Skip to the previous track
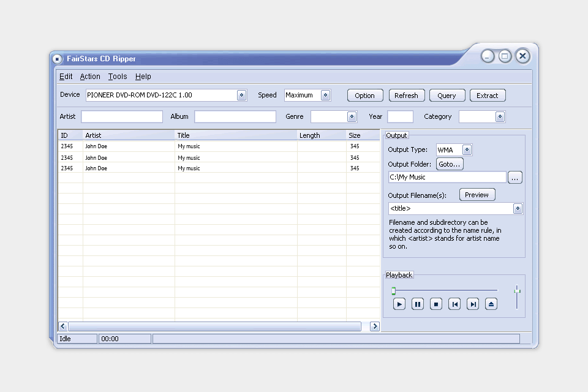 tap(454, 304)
